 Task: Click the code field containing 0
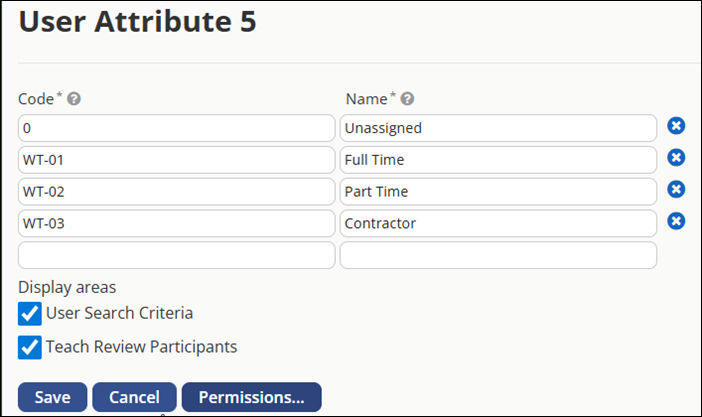click(176, 128)
